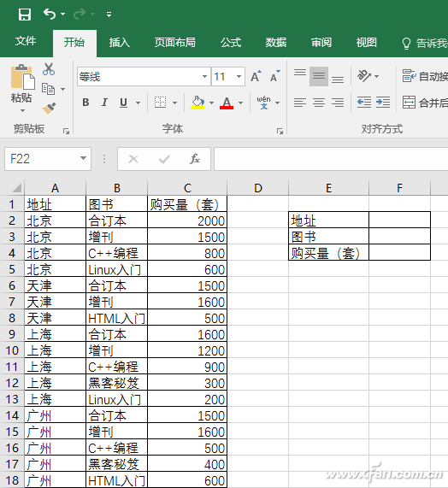Expand the 粘贴 options dropdown arrow
The height and width of the screenshot is (488, 448).
[x=22, y=111]
